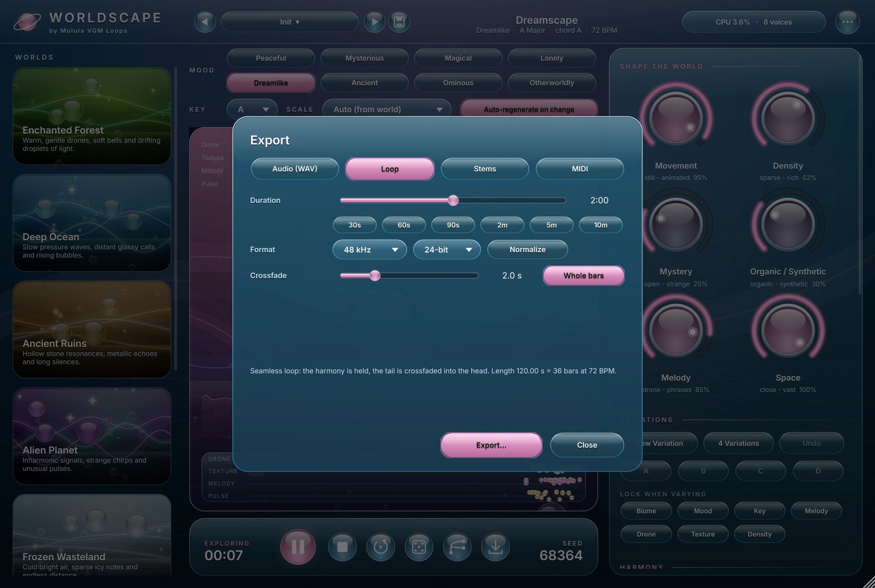Toggle lock for Biome when varying
The image size is (875, 588).
pyautogui.click(x=646, y=511)
